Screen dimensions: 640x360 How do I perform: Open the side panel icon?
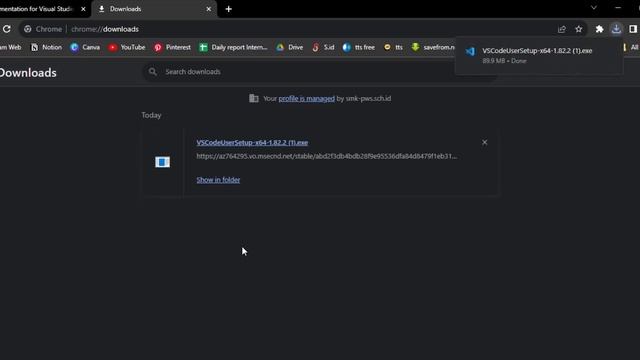pyautogui.click(x=633, y=29)
